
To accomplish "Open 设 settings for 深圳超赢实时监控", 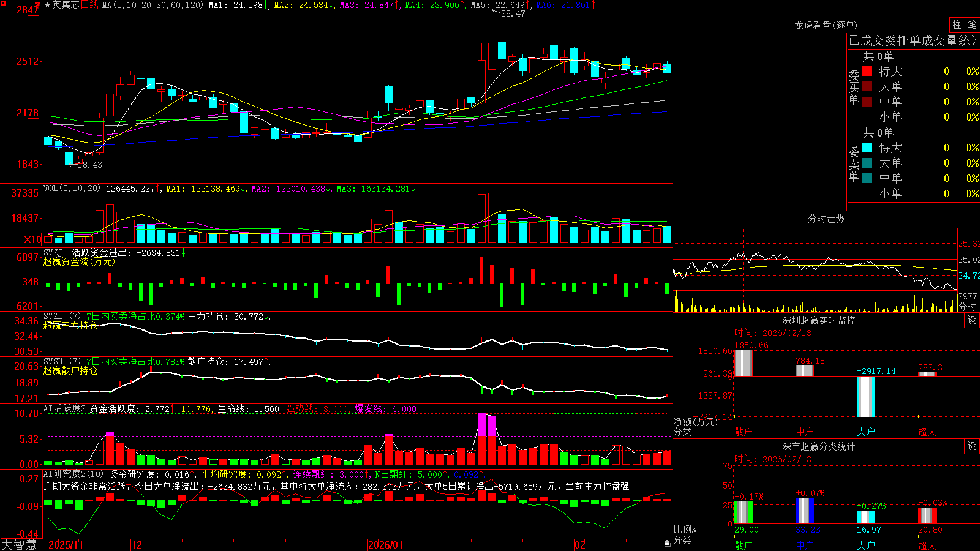I will point(972,320).
